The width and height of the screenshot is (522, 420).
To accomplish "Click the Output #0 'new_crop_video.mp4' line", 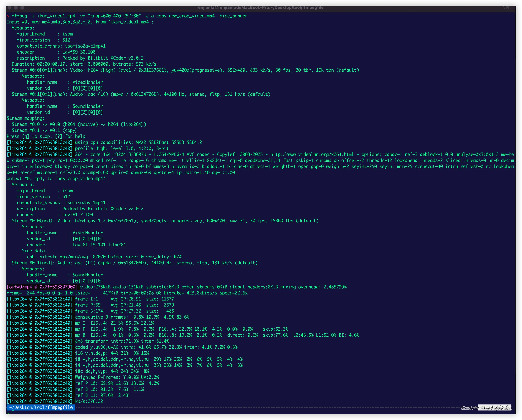I will pyautogui.click(x=57, y=178).
